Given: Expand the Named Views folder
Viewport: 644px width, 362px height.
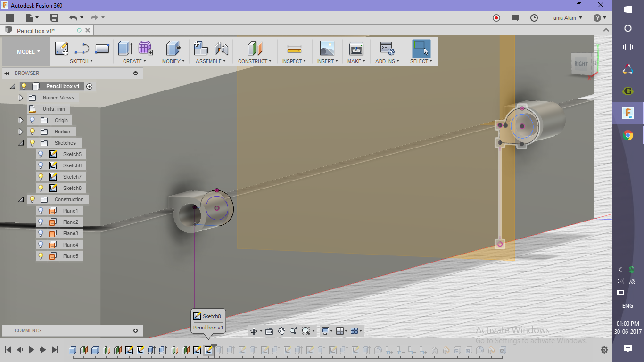Looking at the screenshot, I should [21, 98].
